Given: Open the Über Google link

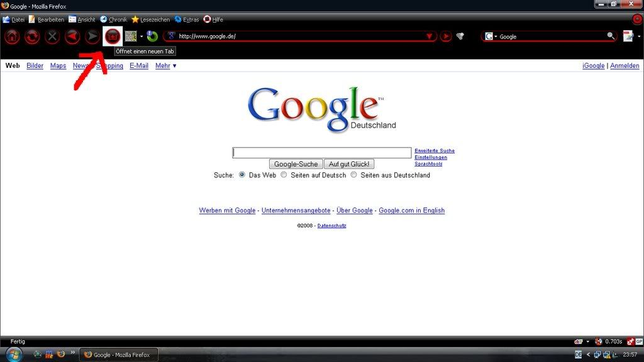Looking at the screenshot, I should [x=355, y=211].
